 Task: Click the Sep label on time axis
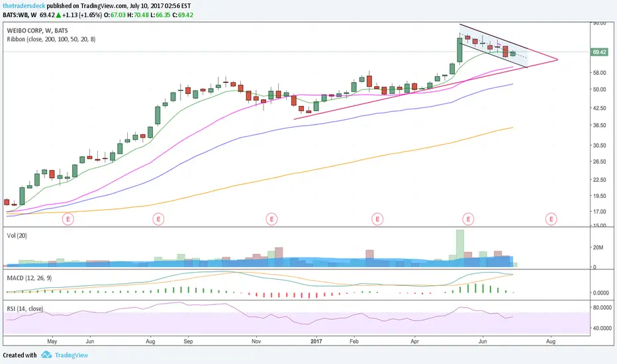point(188,341)
